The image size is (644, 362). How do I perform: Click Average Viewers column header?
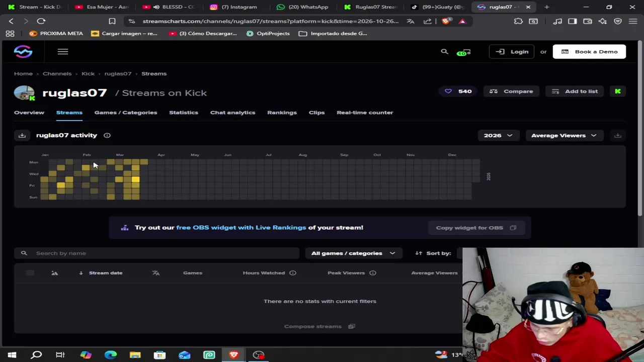(x=434, y=273)
